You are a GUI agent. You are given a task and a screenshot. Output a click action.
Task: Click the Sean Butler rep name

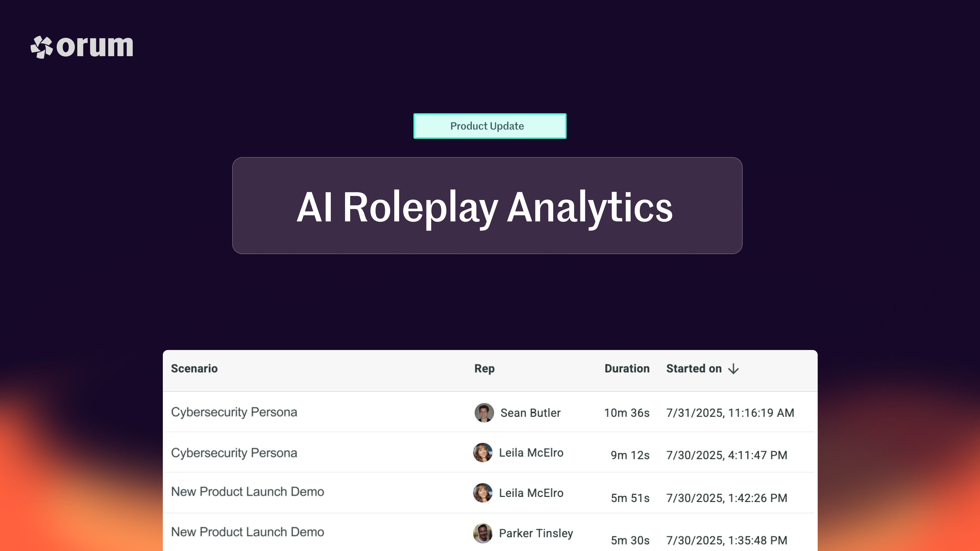click(530, 413)
